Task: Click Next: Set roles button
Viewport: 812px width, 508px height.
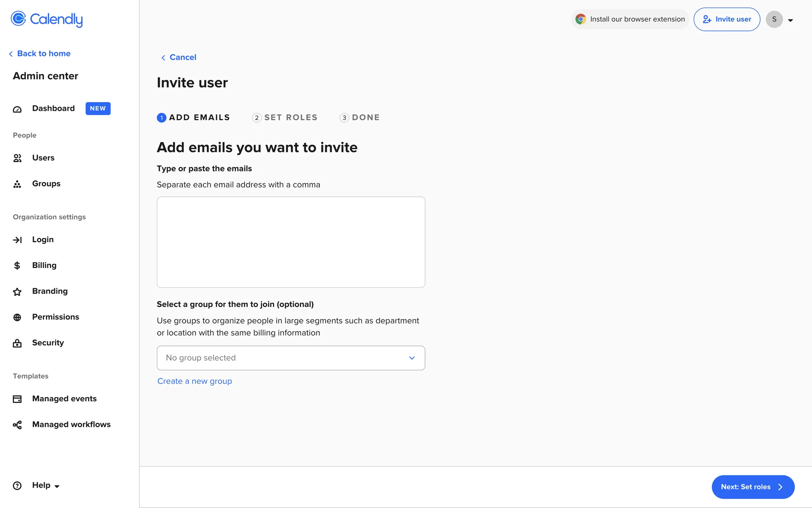Action: [752, 487]
